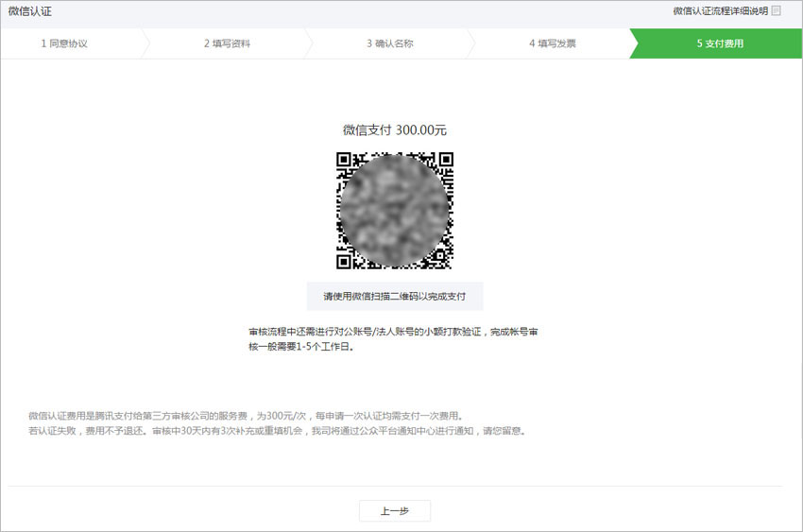Go to step 2 填写资料

click(228, 43)
